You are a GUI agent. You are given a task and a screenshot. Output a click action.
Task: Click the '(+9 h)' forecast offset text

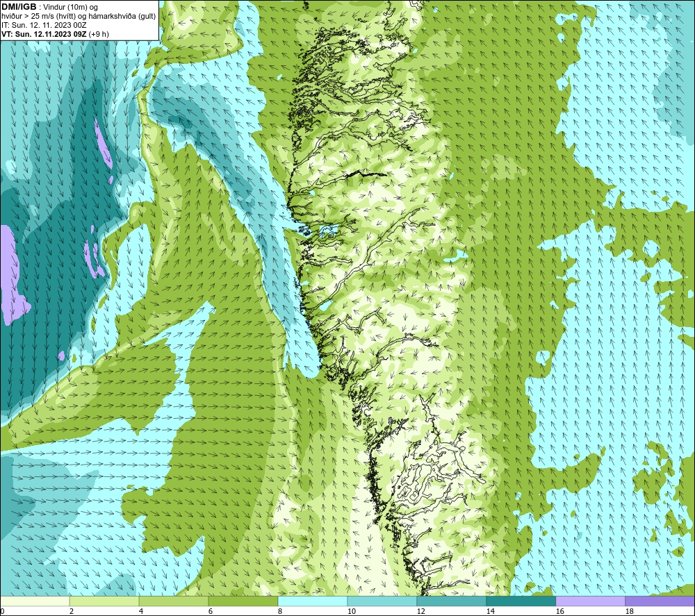[99, 34]
